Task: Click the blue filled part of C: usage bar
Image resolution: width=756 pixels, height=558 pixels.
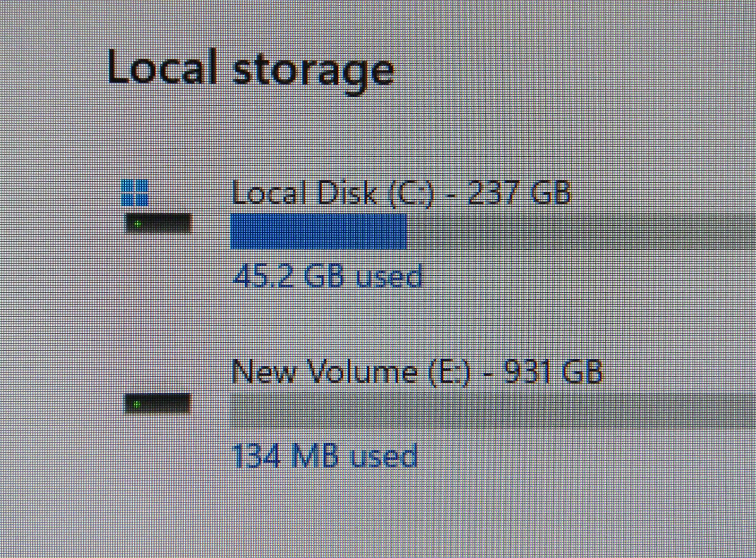Action: 318,231
